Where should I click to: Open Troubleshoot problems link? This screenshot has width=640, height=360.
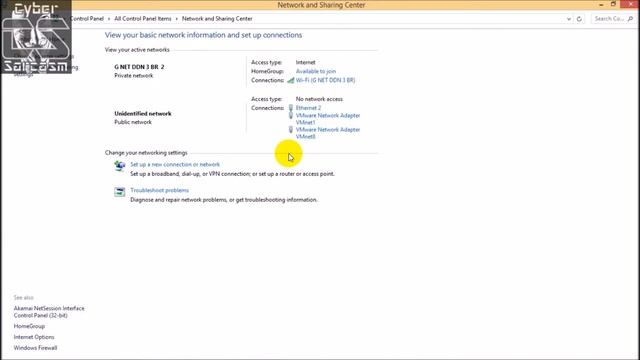159,190
